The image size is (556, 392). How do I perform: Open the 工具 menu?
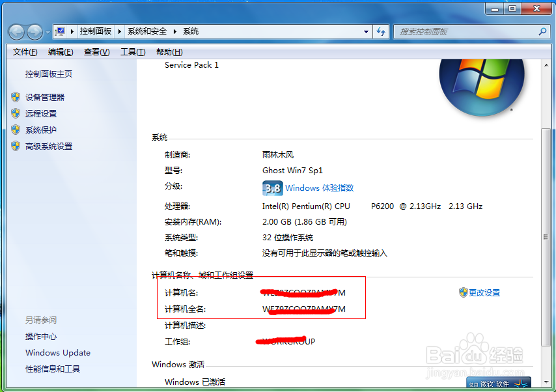coord(133,51)
